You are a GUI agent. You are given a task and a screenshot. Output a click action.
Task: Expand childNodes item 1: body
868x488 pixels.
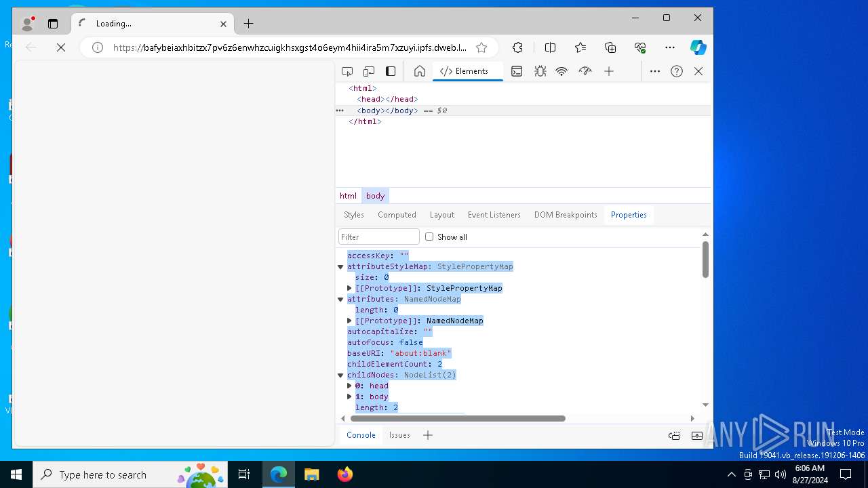[x=349, y=396]
